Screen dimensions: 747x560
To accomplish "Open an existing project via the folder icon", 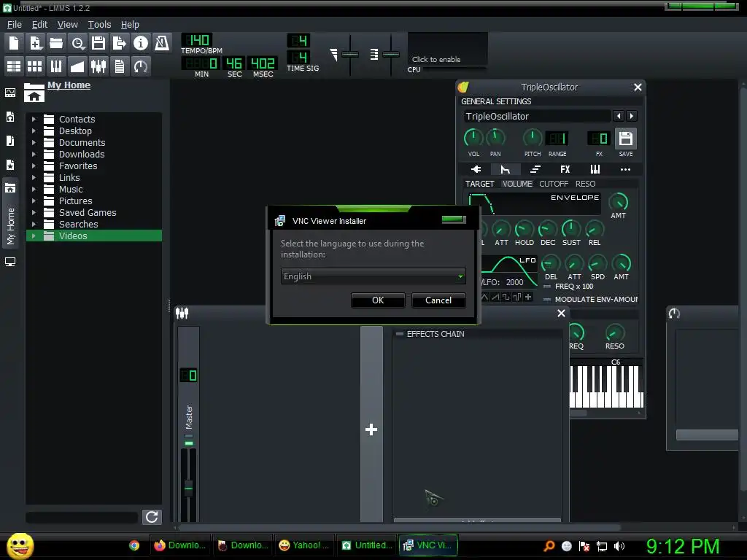I will click(56, 43).
